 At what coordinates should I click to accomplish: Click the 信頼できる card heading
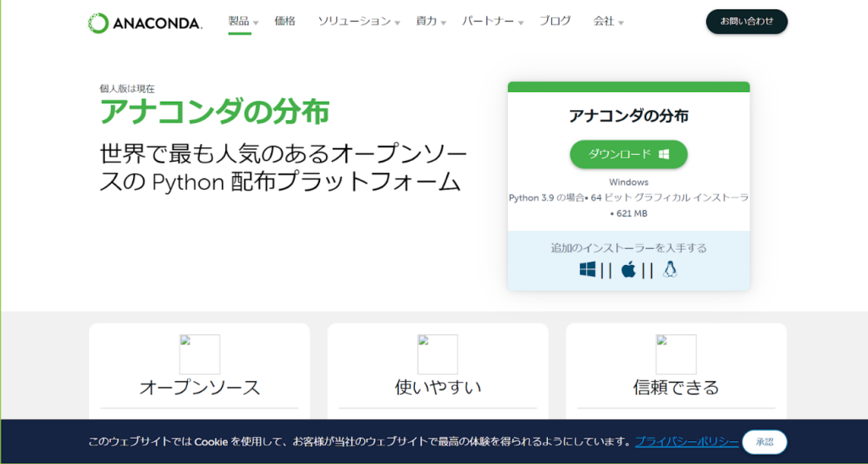point(676,388)
